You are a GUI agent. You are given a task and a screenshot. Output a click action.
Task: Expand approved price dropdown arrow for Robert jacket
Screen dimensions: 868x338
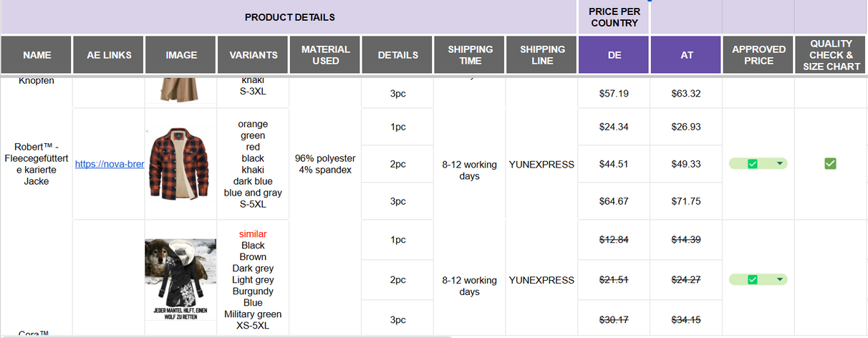tap(779, 164)
